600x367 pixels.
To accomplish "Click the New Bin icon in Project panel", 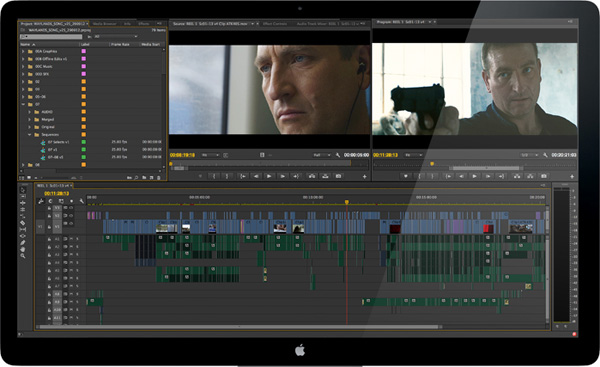I will tap(144, 178).
